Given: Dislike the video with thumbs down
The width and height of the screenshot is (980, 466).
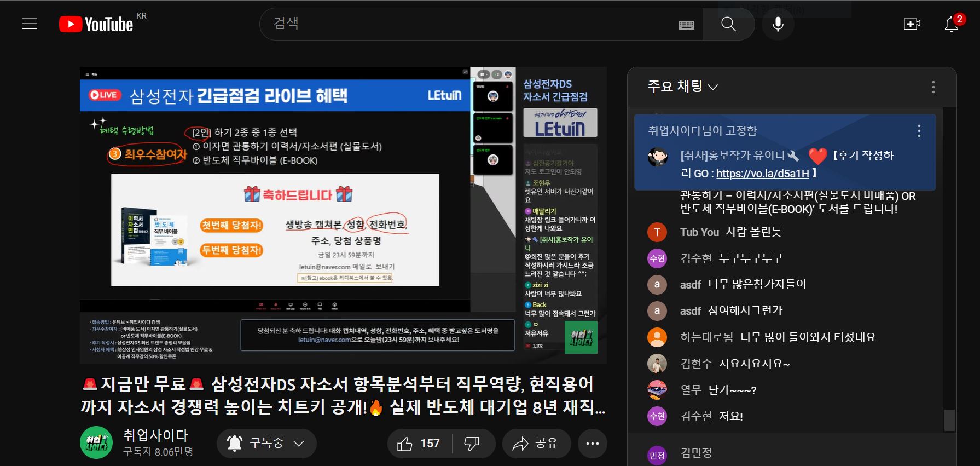Looking at the screenshot, I should [472, 444].
